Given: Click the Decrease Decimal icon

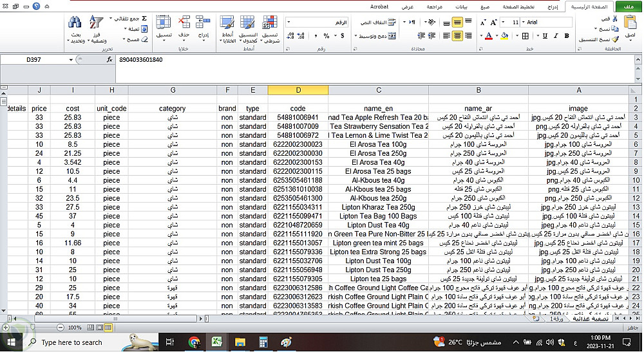Looking at the screenshot, I should point(290,36).
